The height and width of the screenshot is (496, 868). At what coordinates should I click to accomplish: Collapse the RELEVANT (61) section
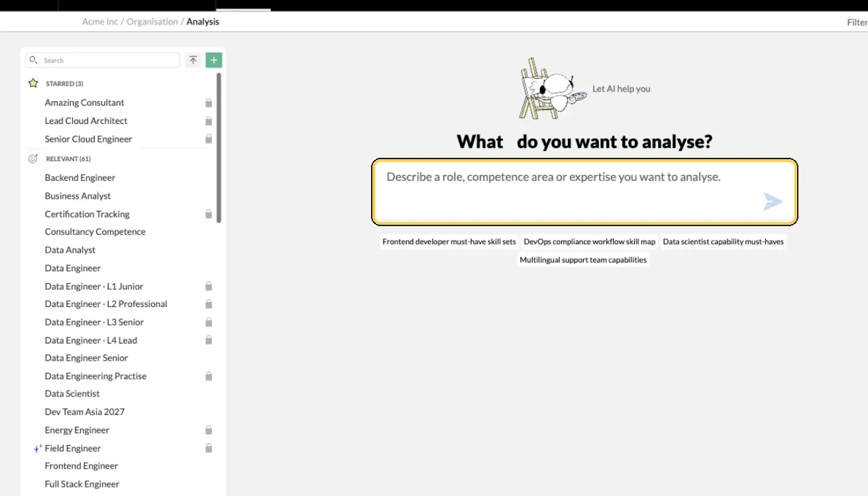[68, 159]
